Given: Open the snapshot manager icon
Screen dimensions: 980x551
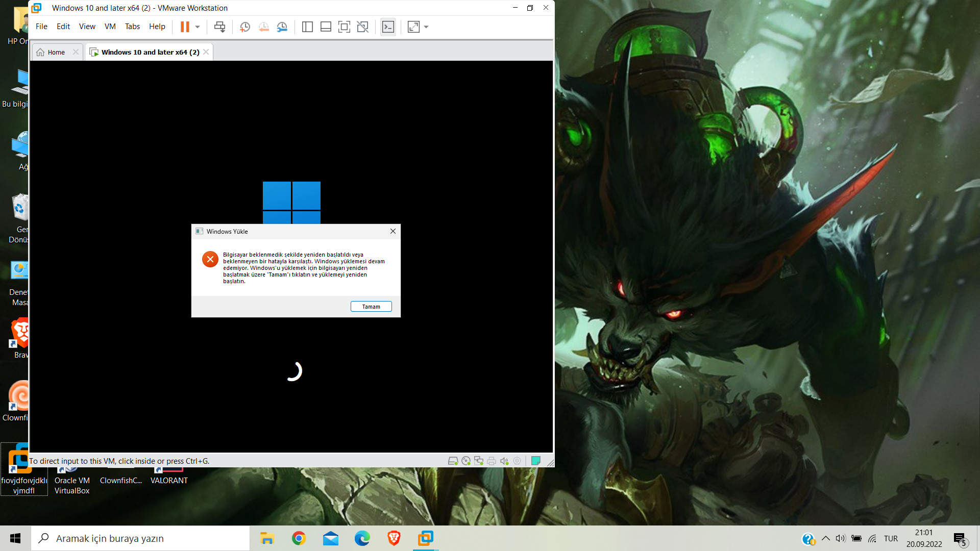Looking at the screenshot, I should [282, 27].
